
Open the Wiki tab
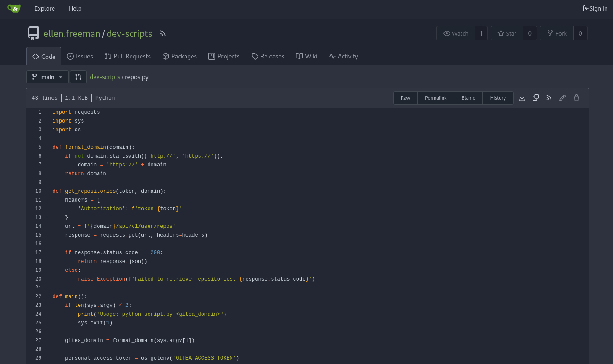click(x=306, y=56)
